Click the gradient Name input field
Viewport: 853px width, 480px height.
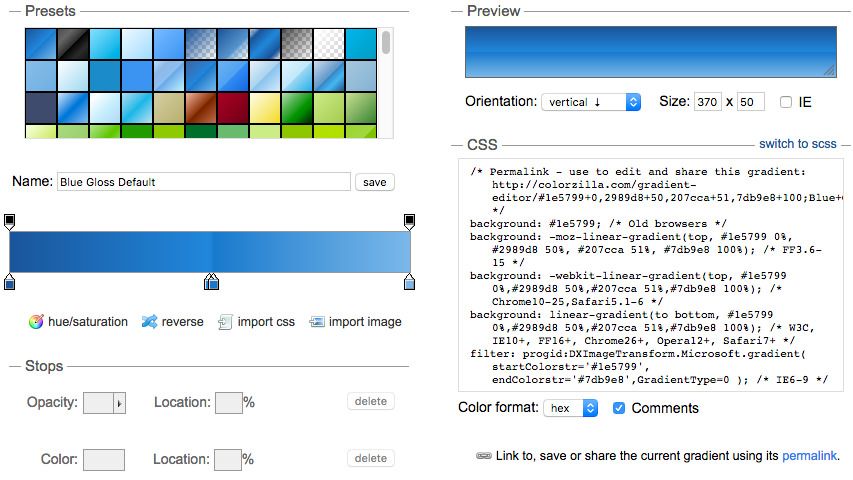pos(204,182)
